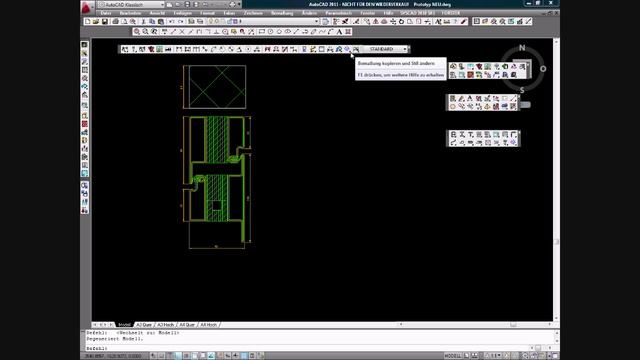Image resolution: width=640 pixels, height=360 pixels.
Task: Open the Parametrisch menu
Action: click(x=338, y=13)
